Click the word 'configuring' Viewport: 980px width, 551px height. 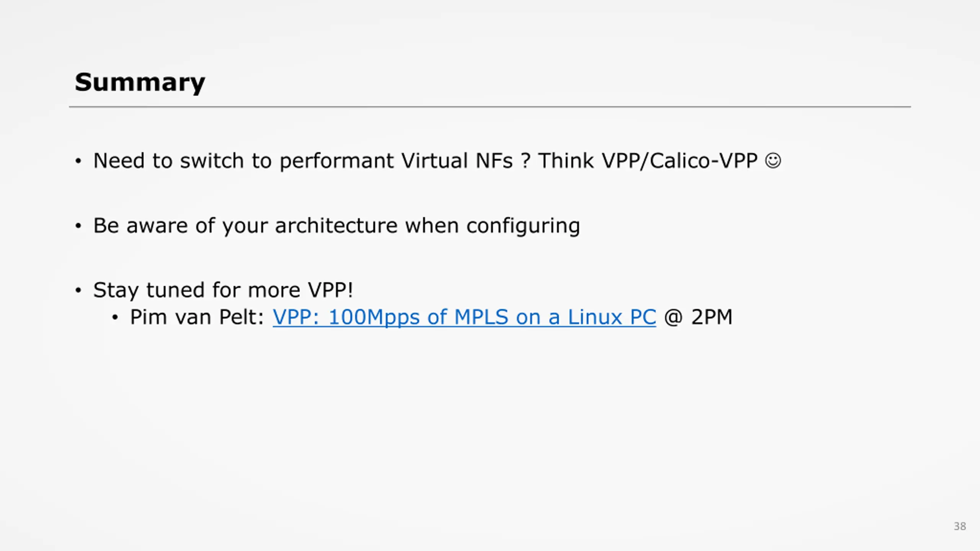tap(523, 227)
